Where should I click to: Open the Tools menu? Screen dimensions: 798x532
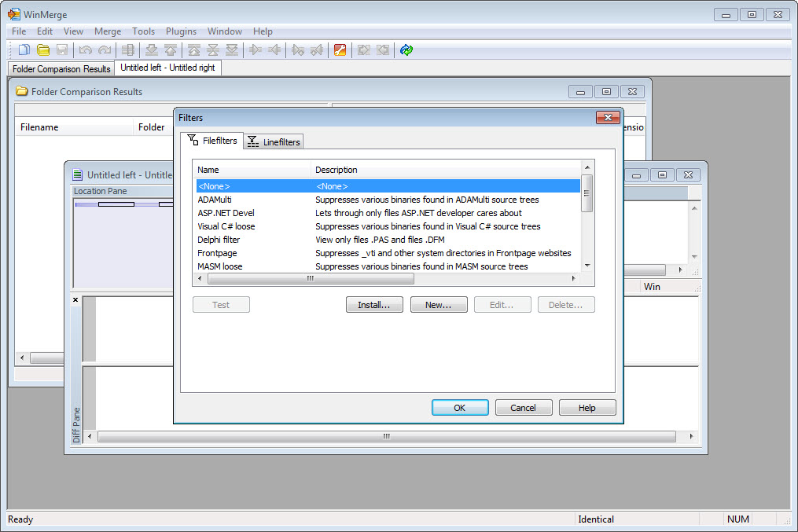coord(144,31)
